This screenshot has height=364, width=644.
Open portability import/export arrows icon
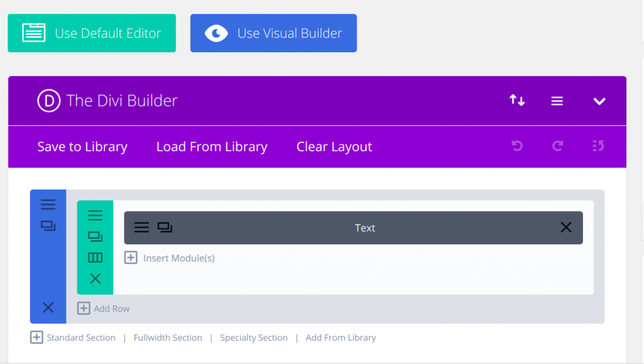tap(517, 100)
